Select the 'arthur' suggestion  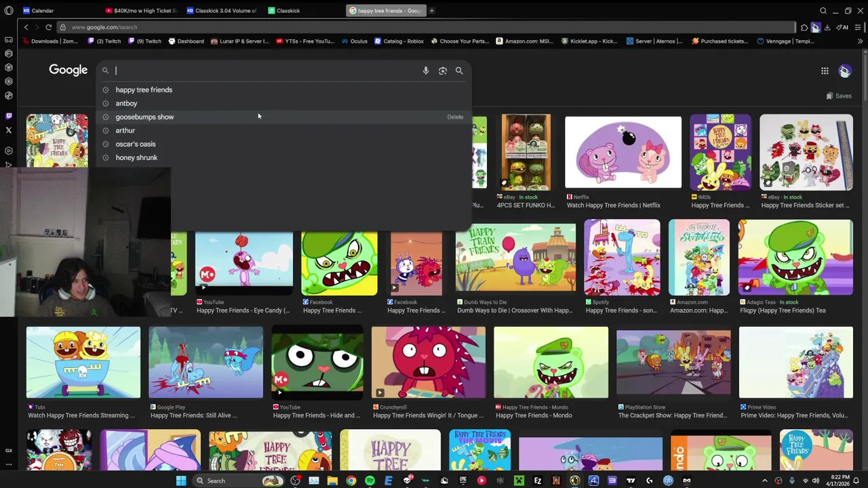tap(285, 130)
